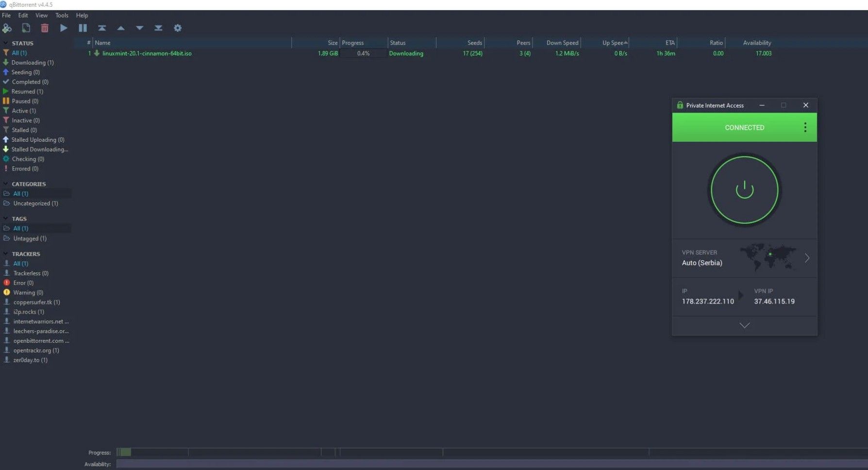Viewport: 868px width, 470px height.
Task: Click the Add torrent file toolbar icon
Action: [x=26, y=28]
